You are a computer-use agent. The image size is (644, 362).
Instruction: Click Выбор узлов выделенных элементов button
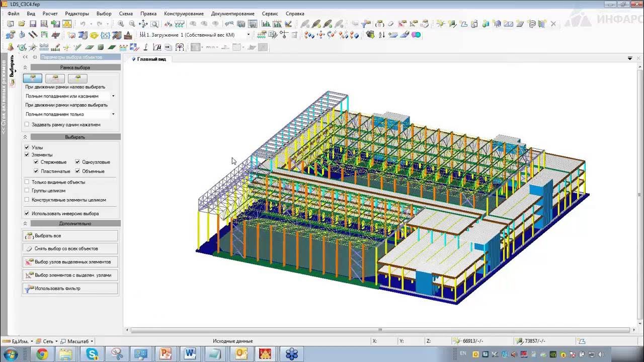[x=70, y=261]
